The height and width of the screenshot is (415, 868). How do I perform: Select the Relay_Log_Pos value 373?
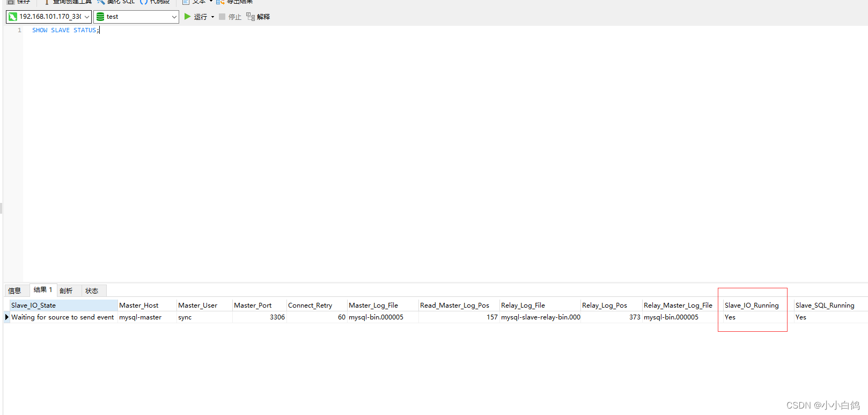[612, 317]
